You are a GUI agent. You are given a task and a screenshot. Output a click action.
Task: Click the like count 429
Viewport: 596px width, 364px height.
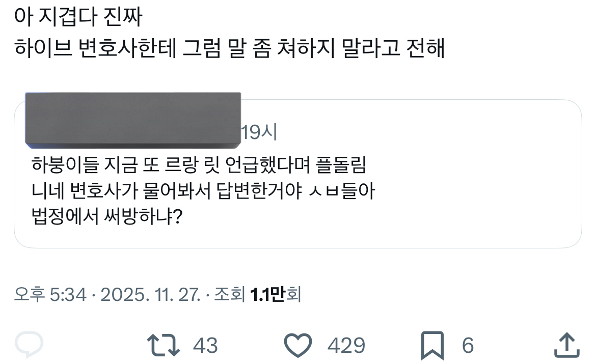click(x=346, y=346)
